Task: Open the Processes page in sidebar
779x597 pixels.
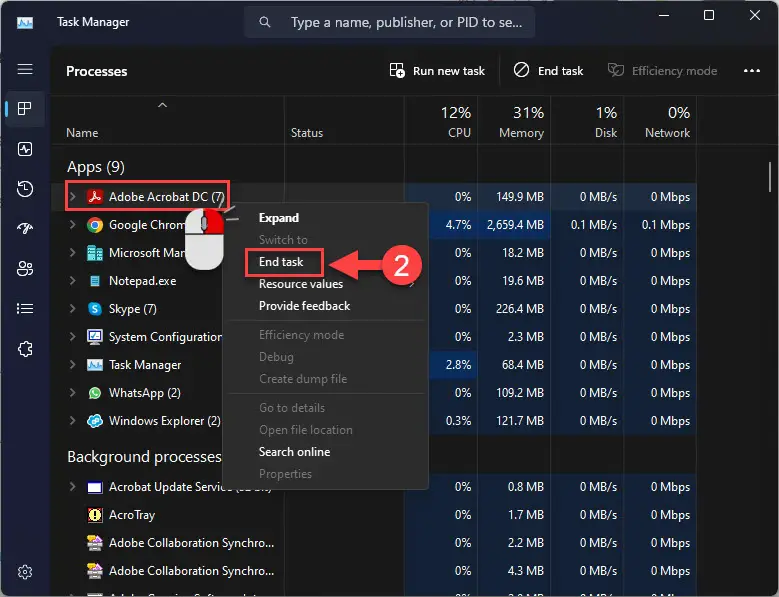Action: point(25,108)
